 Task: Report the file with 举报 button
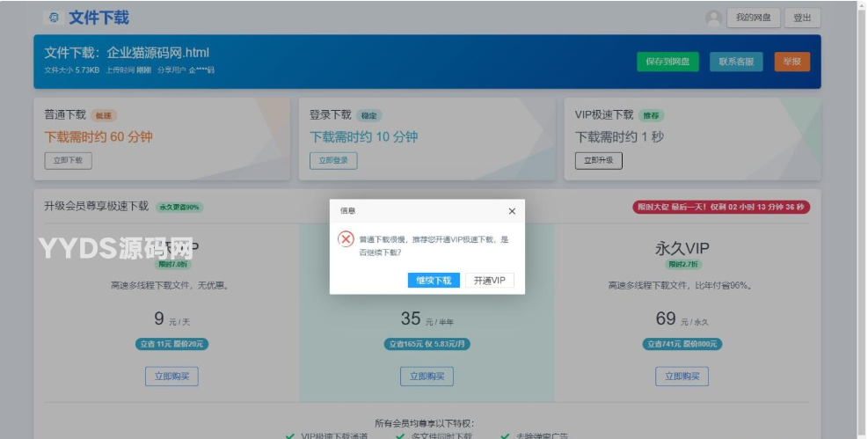791,62
